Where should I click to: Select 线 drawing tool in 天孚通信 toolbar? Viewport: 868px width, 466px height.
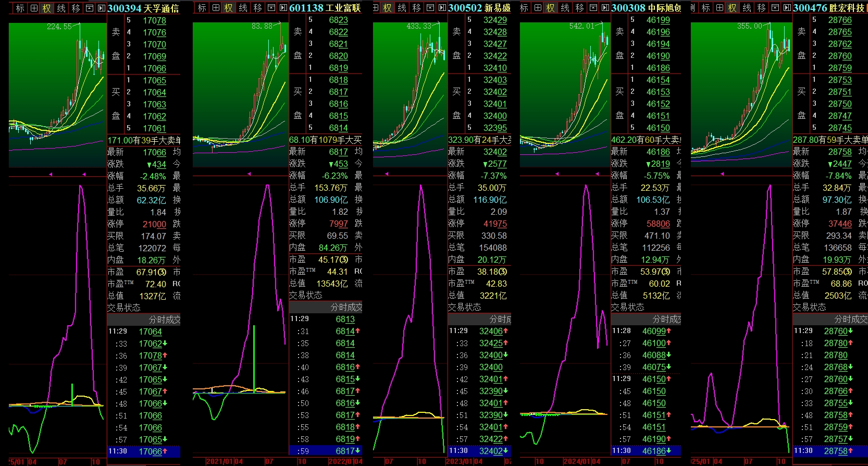click(x=61, y=8)
